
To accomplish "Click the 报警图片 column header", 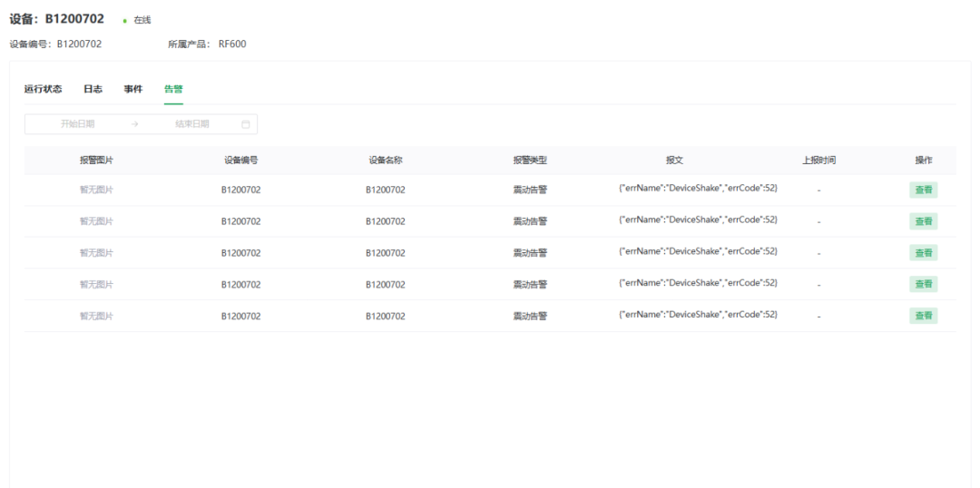I will tap(96, 161).
